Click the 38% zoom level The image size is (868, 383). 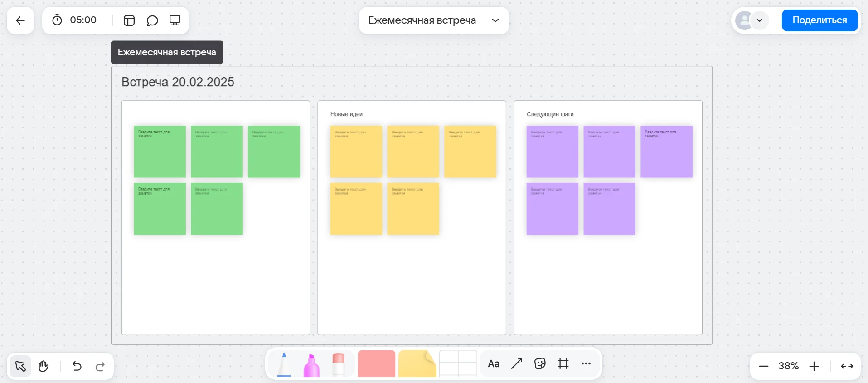789,366
